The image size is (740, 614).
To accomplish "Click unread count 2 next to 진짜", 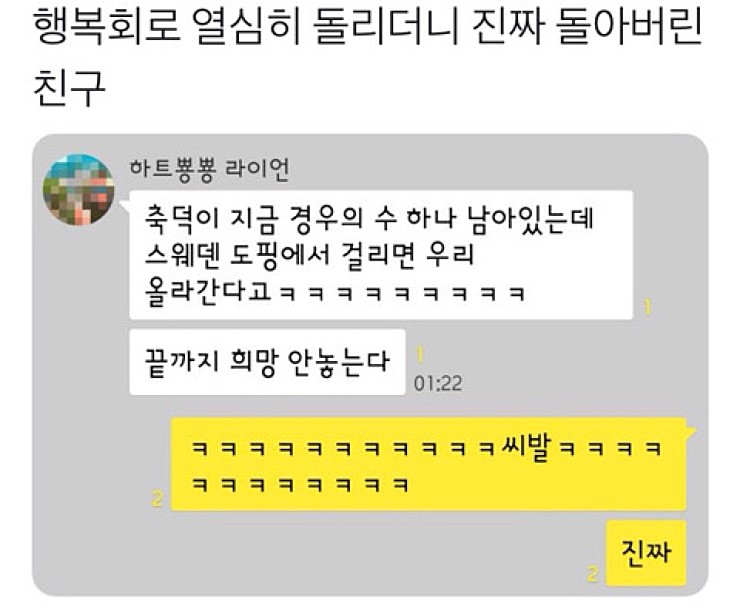I will tap(593, 574).
